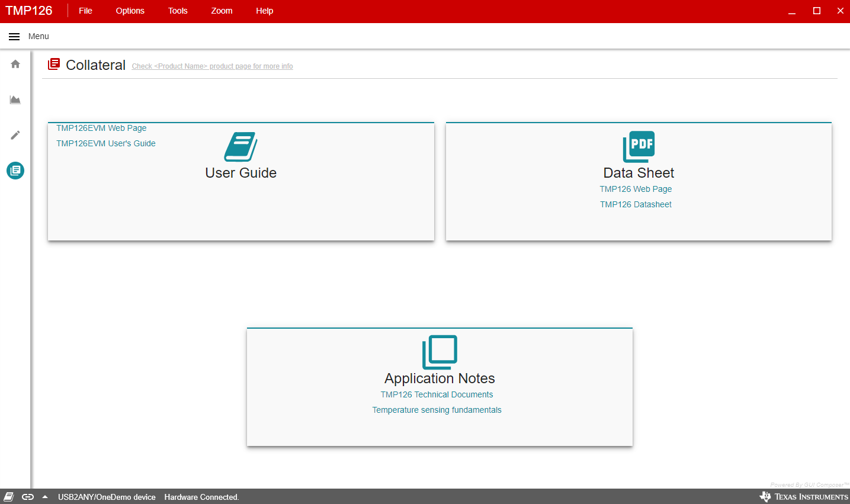Open the TMP126 Datasheet link
This screenshot has height=504, width=850.
636,204
